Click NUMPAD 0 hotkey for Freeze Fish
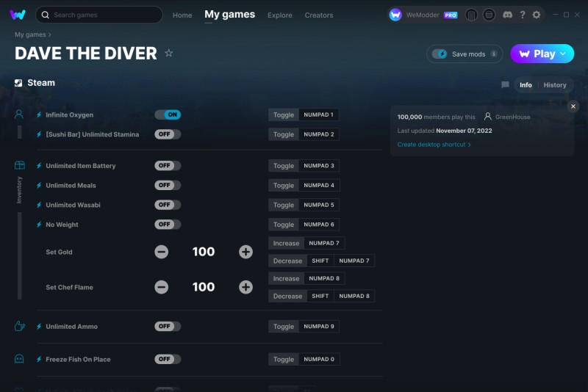The image size is (588, 392). 319,359
